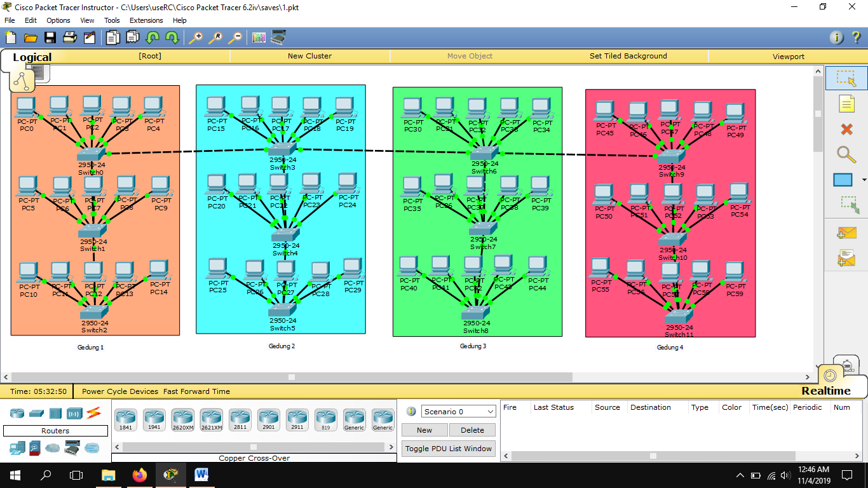The height and width of the screenshot is (488, 868).
Task: Choose the End Devices category icon
Action: pyautogui.click(x=17, y=449)
